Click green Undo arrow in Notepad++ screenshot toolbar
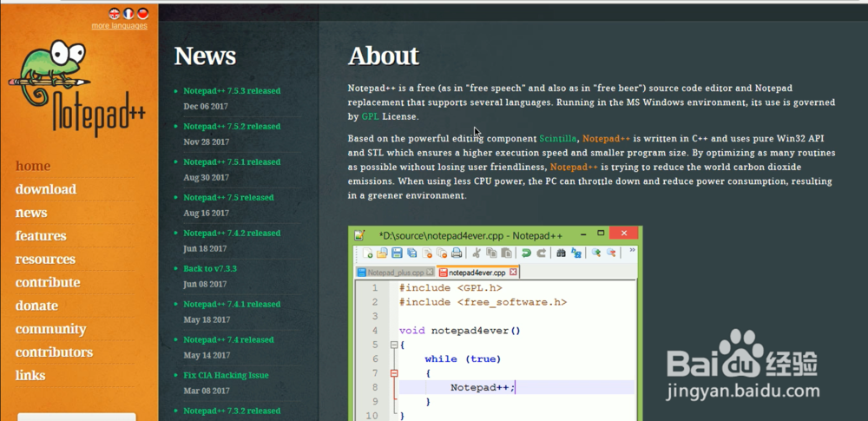 point(527,253)
